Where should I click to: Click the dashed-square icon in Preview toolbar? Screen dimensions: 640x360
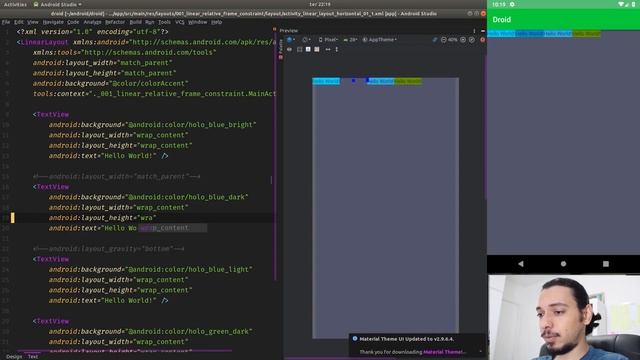coord(299,49)
